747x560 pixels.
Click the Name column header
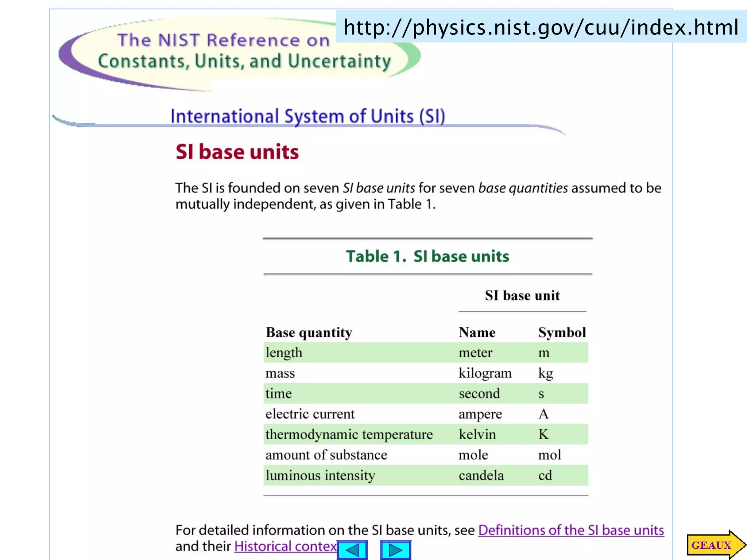pyautogui.click(x=477, y=332)
